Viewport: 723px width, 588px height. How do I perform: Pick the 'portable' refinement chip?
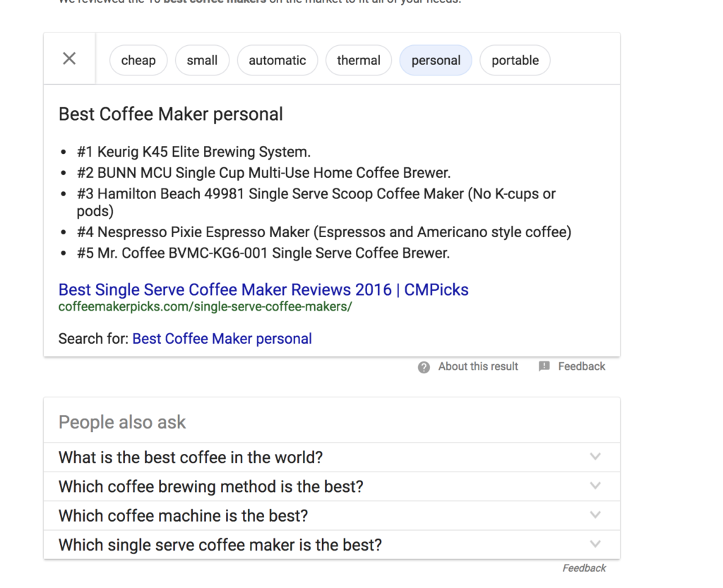515,61
